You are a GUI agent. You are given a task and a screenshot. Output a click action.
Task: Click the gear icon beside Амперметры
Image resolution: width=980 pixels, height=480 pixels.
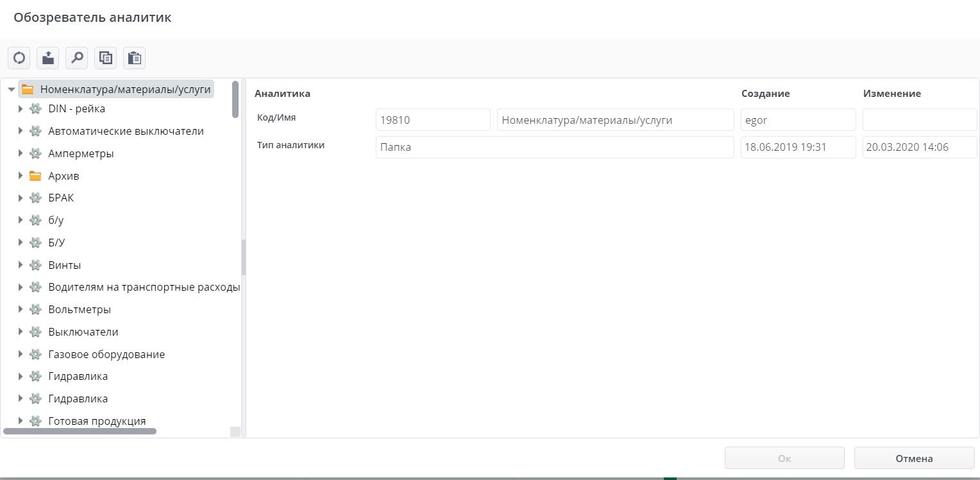point(36,153)
